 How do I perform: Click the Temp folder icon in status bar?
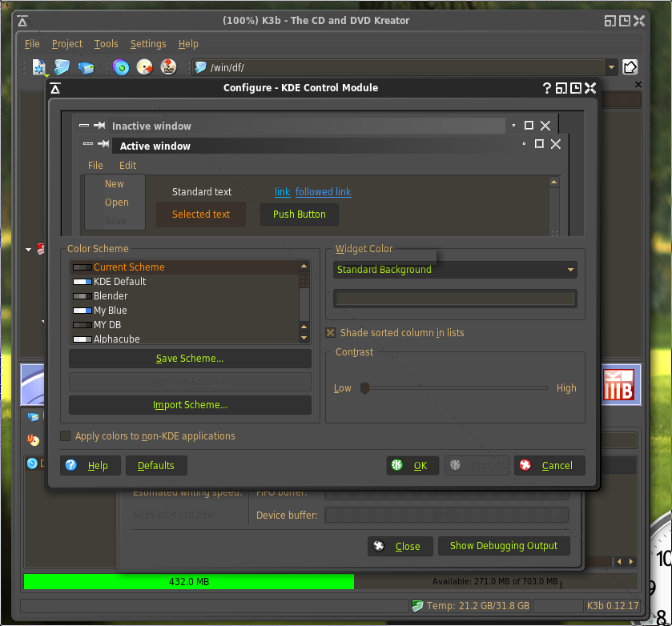coord(417,605)
